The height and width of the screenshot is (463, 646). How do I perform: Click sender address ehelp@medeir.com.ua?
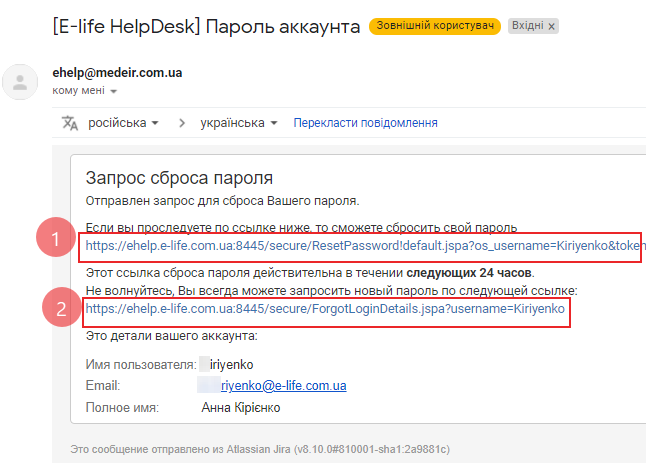coord(117,72)
